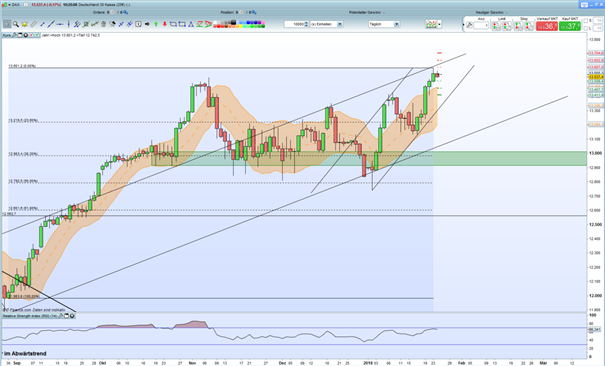Select the text annotation tool
The height and width of the screenshot is (366, 605).
coord(138,24)
